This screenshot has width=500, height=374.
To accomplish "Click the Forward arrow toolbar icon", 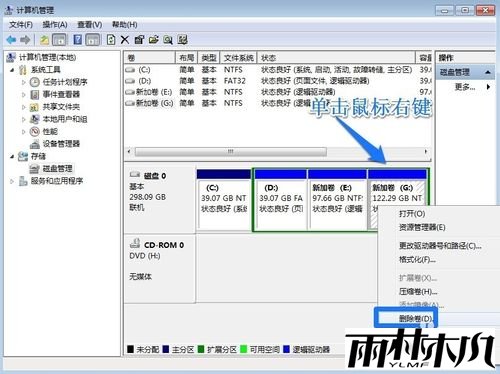I will pyautogui.click(x=25, y=40).
